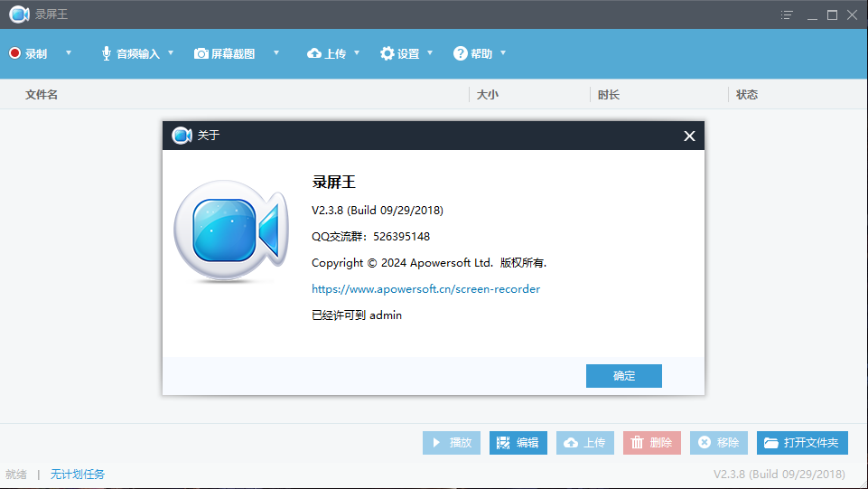
Task: Click the settings gear icon
Action: (x=387, y=53)
